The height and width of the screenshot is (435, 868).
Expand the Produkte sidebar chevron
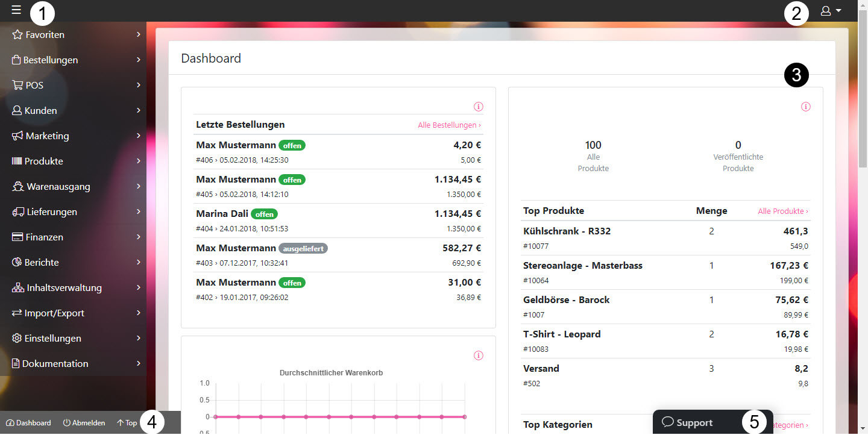tap(139, 161)
